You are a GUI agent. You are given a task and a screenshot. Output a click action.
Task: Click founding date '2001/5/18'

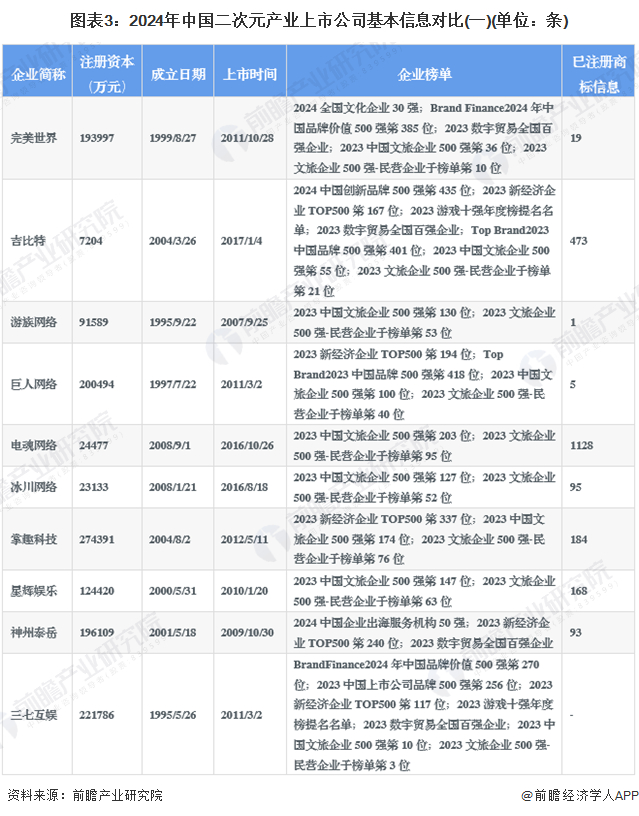pyautogui.click(x=173, y=632)
